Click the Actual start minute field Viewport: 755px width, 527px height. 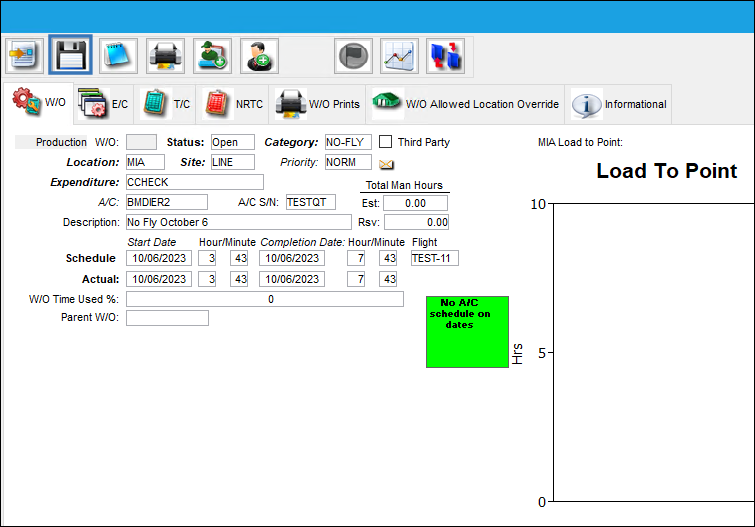pos(239,279)
